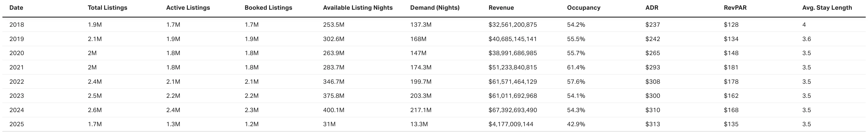The height and width of the screenshot is (132, 868).
Task: Click demand value 13.3M
Action: [x=419, y=124]
